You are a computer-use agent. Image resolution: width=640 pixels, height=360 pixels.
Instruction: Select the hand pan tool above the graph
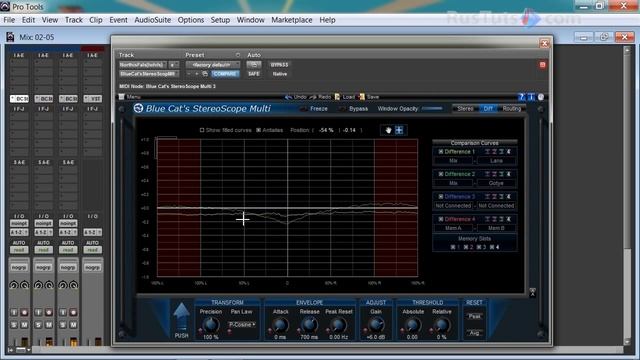click(x=388, y=130)
